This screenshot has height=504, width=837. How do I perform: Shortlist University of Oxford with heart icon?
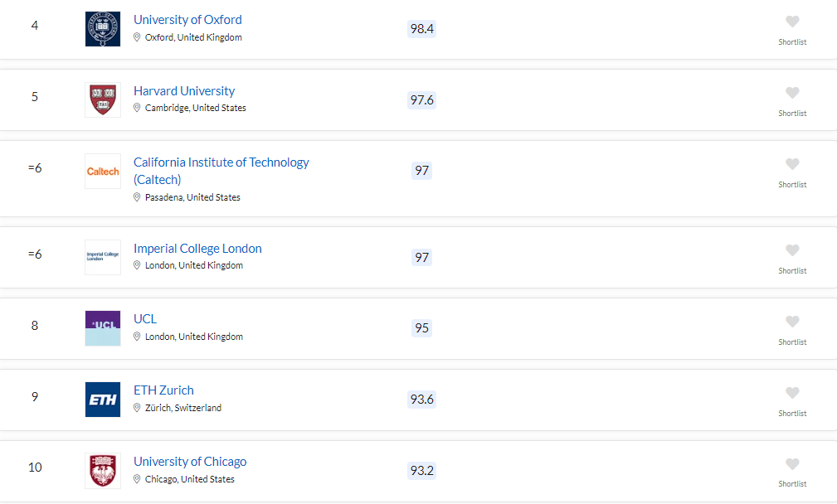click(792, 22)
